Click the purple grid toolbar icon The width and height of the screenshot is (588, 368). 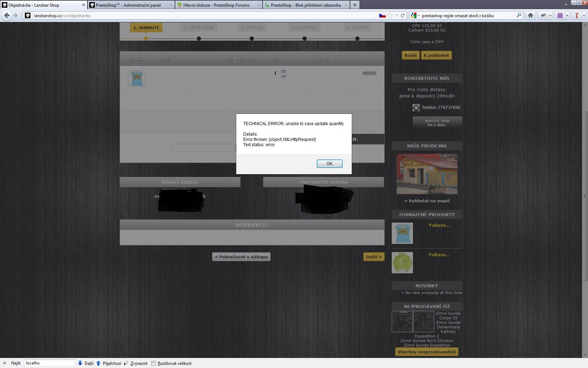pos(560,15)
